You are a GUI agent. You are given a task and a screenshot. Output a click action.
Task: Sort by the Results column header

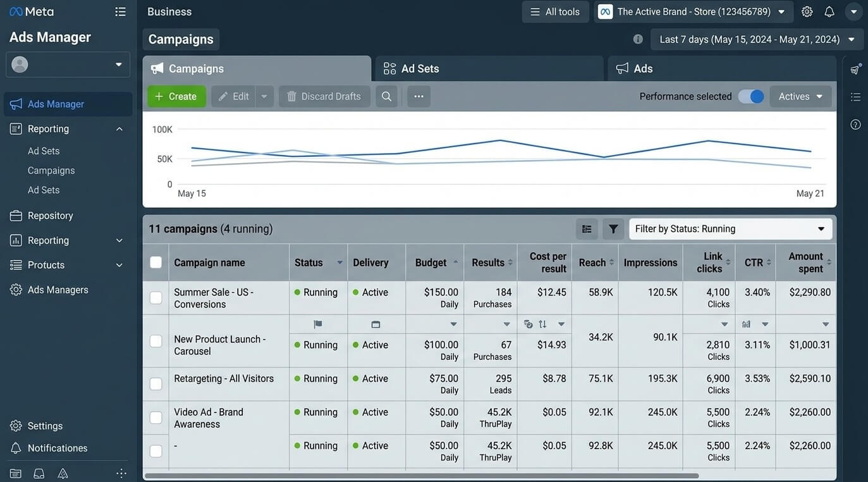491,263
